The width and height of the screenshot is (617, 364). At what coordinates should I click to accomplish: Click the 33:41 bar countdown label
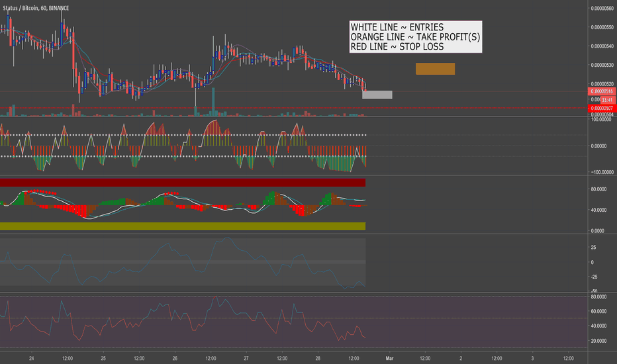pyautogui.click(x=607, y=100)
